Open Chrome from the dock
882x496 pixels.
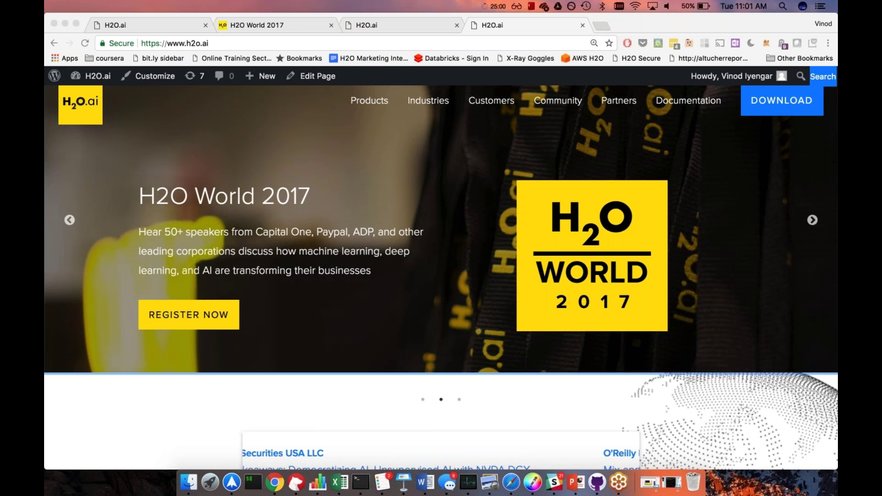point(274,482)
